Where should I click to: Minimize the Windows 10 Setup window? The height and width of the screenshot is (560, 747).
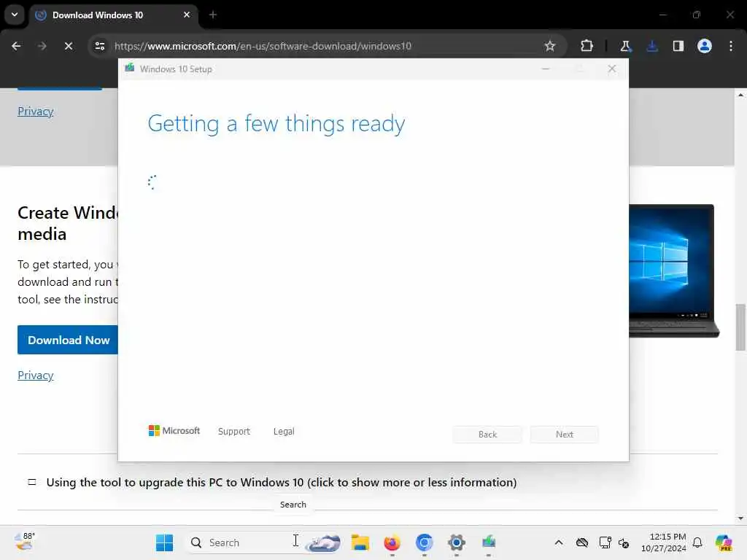click(546, 69)
